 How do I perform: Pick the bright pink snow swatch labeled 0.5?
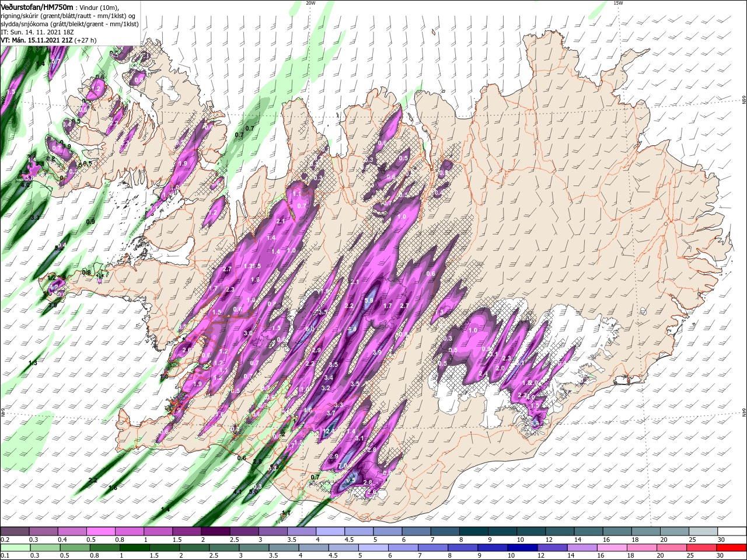100,532
